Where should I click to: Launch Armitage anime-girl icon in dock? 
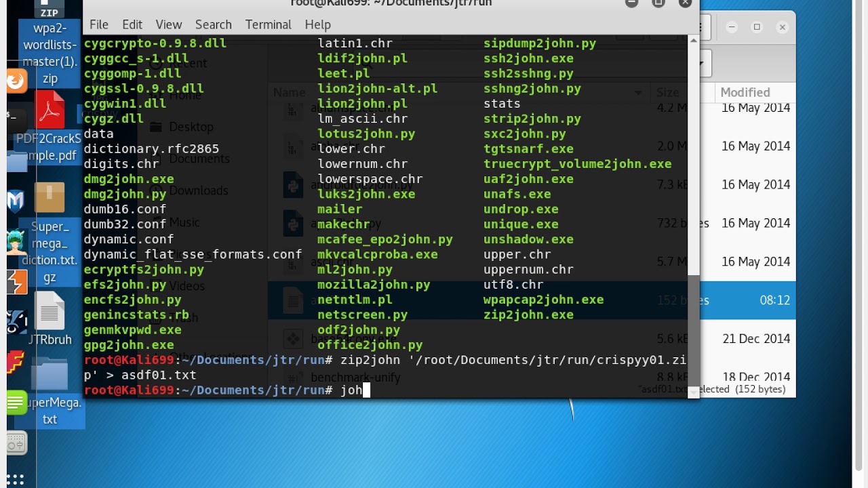(16, 242)
